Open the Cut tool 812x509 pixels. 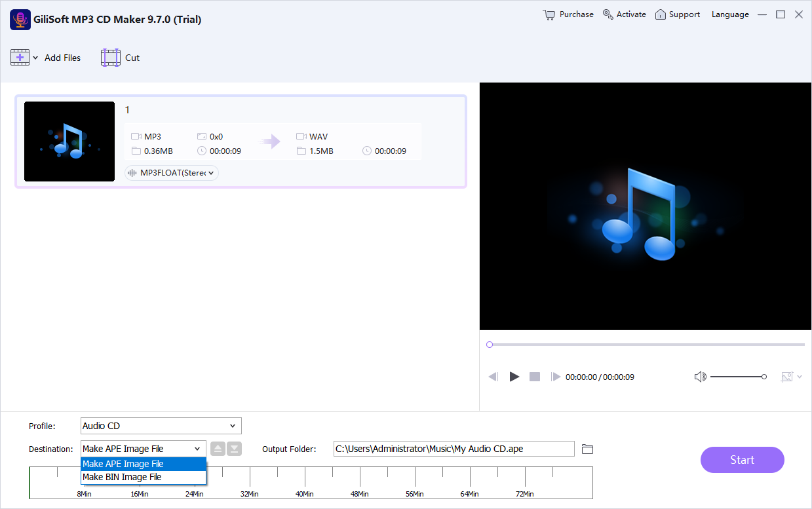[x=121, y=58]
